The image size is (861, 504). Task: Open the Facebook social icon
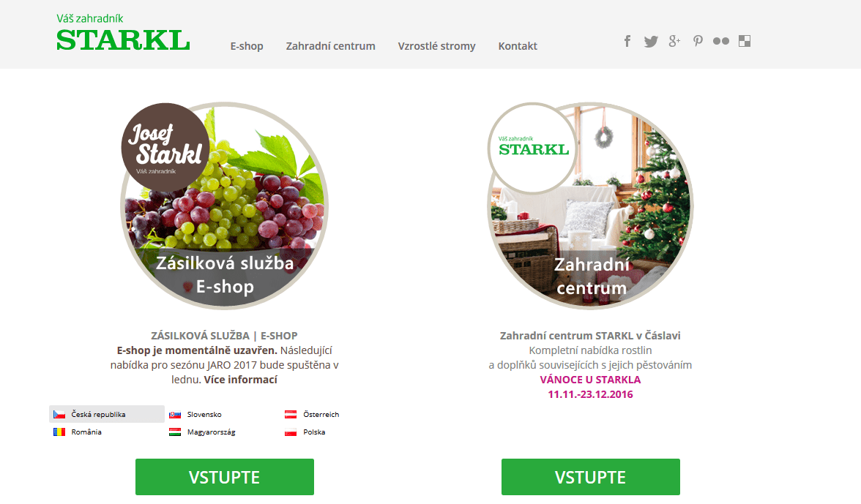tap(627, 41)
